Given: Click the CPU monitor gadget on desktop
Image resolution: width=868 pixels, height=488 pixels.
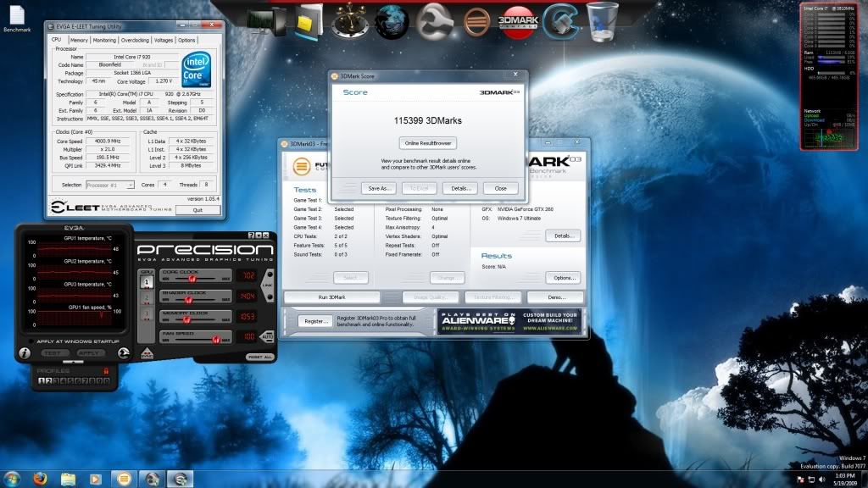Looking at the screenshot, I should [828, 76].
